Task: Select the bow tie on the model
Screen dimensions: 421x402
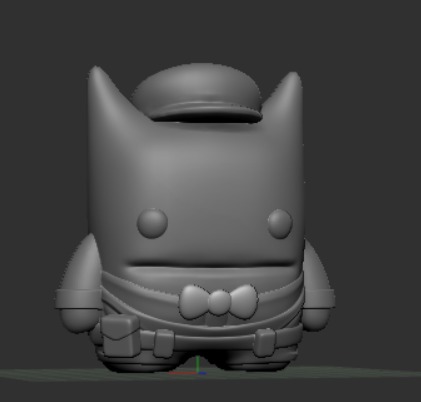Action: pos(219,301)
